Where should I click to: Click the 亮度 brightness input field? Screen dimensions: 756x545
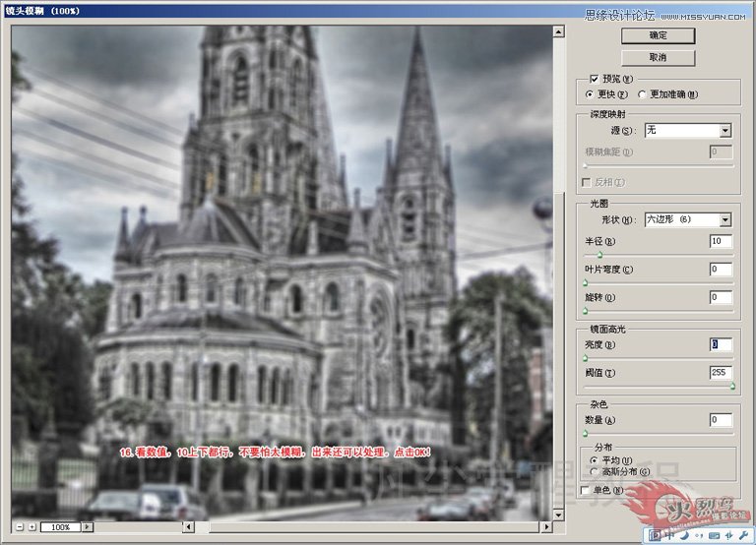721,344
